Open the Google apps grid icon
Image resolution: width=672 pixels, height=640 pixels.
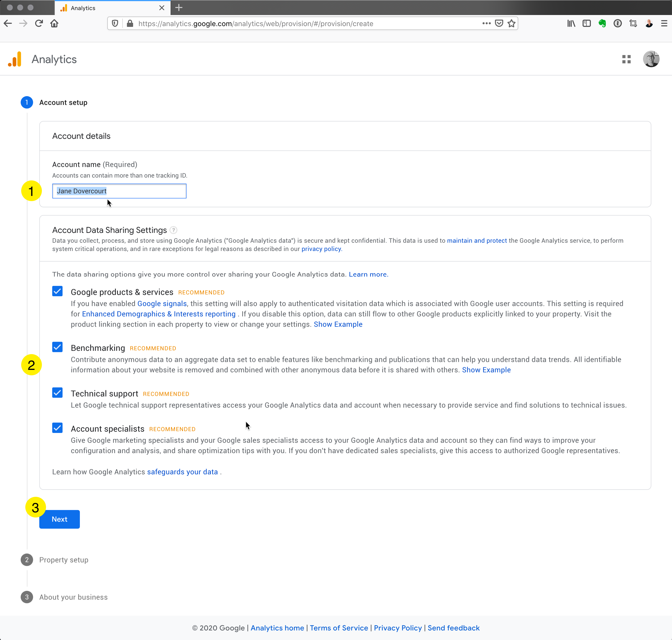(626, 59)
